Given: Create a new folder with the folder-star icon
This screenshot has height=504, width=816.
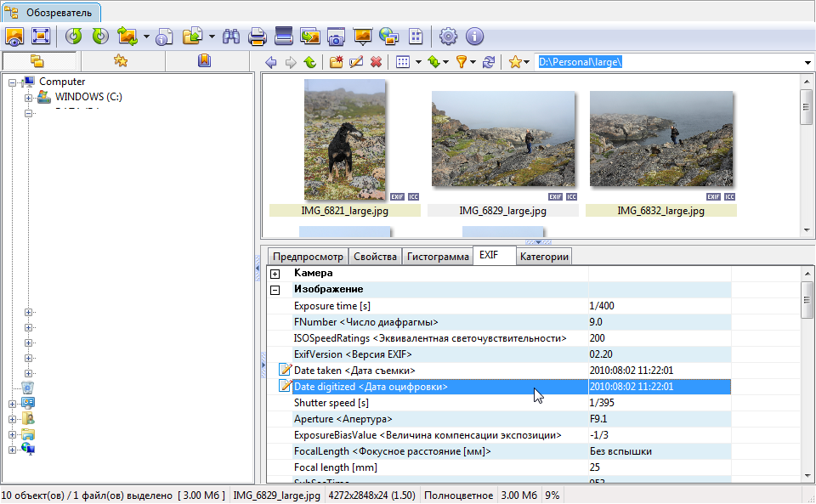Looking at the screenshot, I should coord(337,62).
